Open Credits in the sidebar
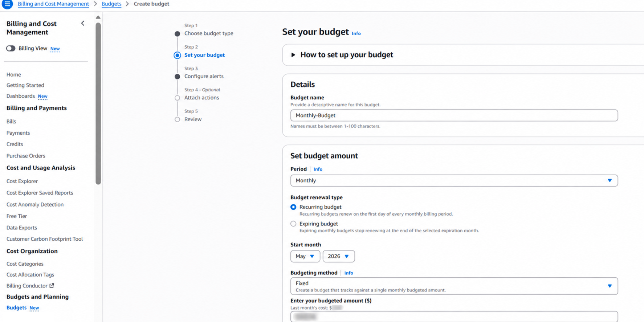 [x=15, y=144]
